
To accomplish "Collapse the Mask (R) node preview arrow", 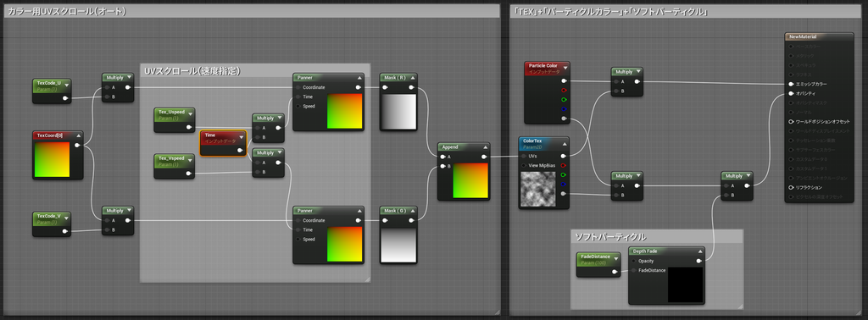I will 412,77.
